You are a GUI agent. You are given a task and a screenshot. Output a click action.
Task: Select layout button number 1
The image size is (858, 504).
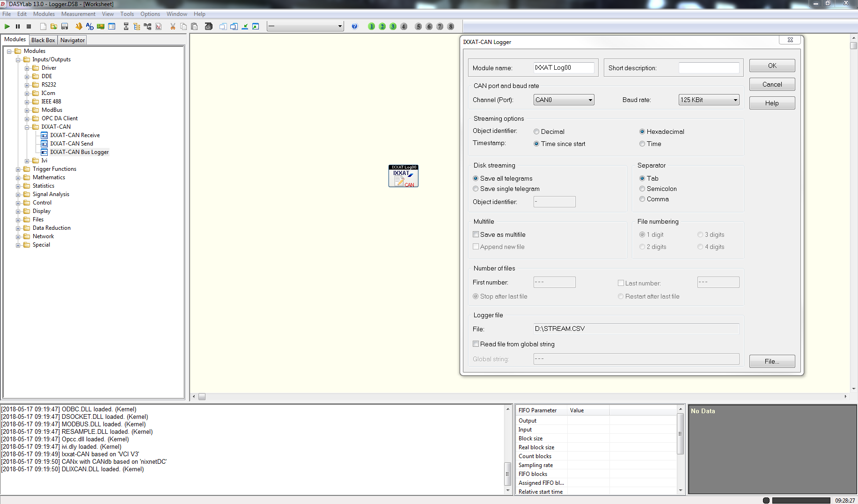click(372, 27)
